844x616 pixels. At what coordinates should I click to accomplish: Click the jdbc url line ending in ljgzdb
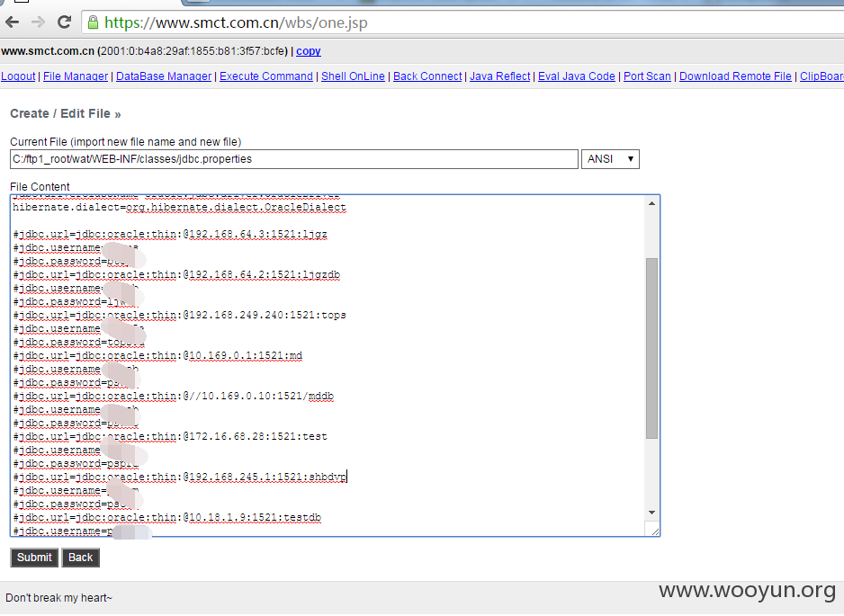point(176,275)
